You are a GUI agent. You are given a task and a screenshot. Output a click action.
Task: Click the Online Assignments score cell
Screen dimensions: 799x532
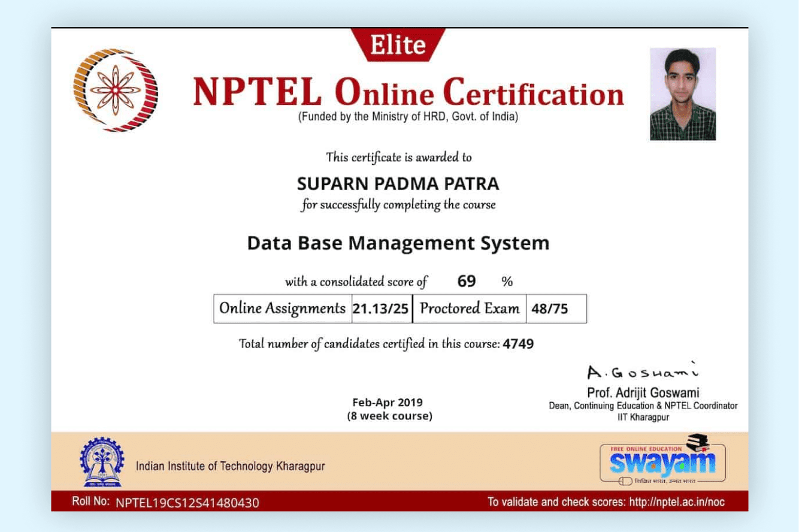coord(382,308)
